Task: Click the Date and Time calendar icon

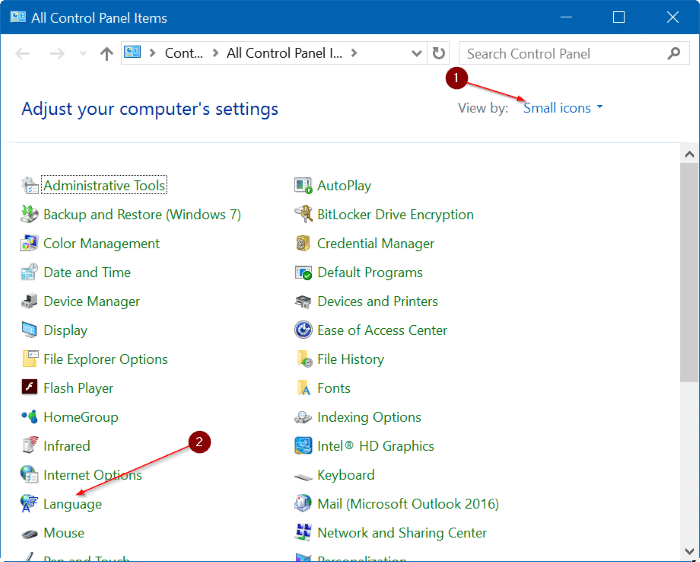Action: pos(30,272)
